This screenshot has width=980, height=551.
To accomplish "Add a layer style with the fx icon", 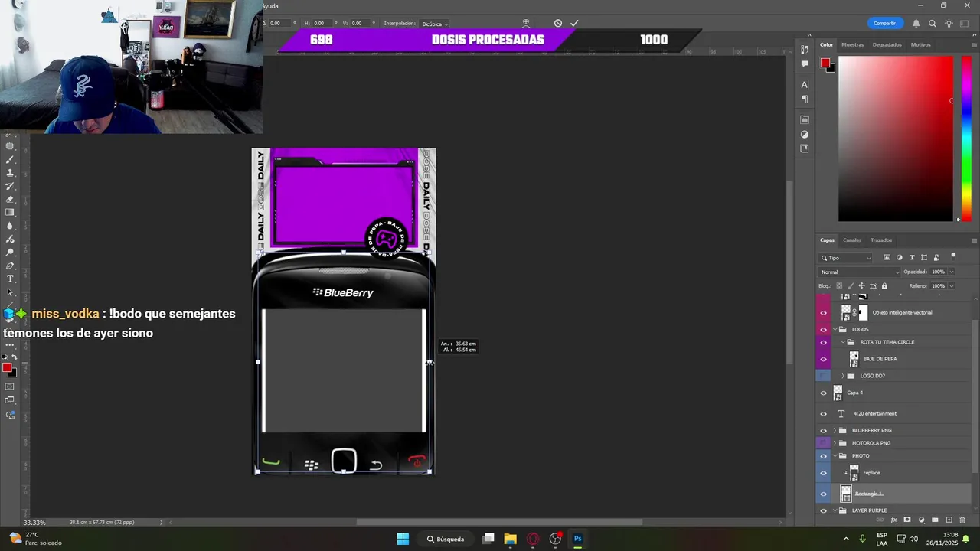I will 893,520.
